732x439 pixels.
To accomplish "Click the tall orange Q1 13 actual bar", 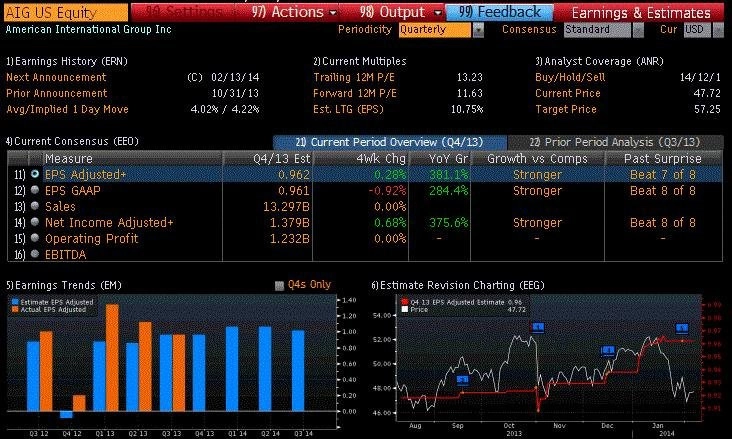I will pyautogui.click(x=112, y=358).
